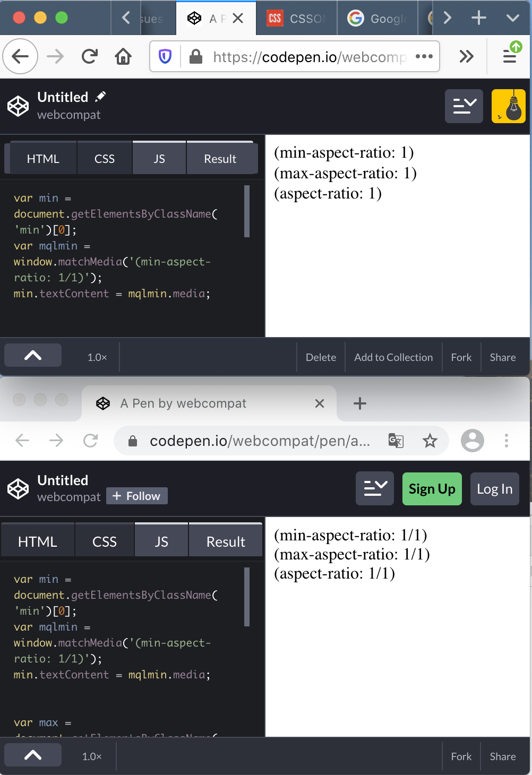Open the page actions ellipsis menu
This screenshot has width=532, height=775.
tap(424, 56)
